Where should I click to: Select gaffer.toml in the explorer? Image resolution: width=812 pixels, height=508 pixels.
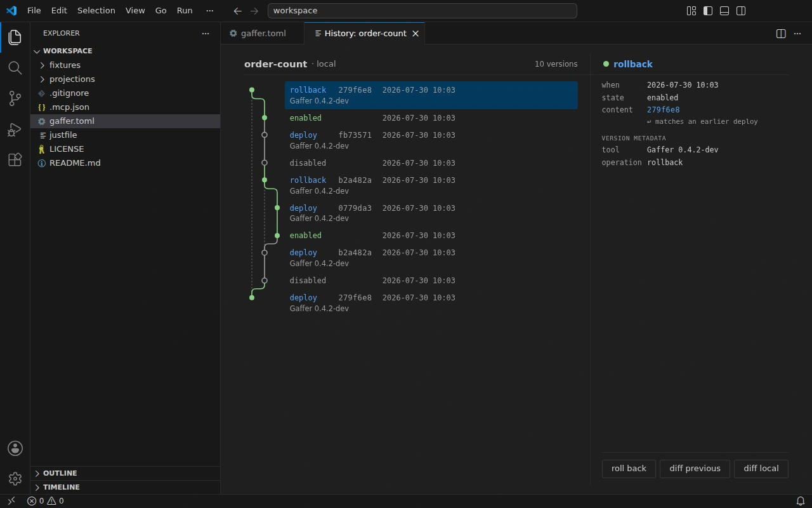[126, 121]
